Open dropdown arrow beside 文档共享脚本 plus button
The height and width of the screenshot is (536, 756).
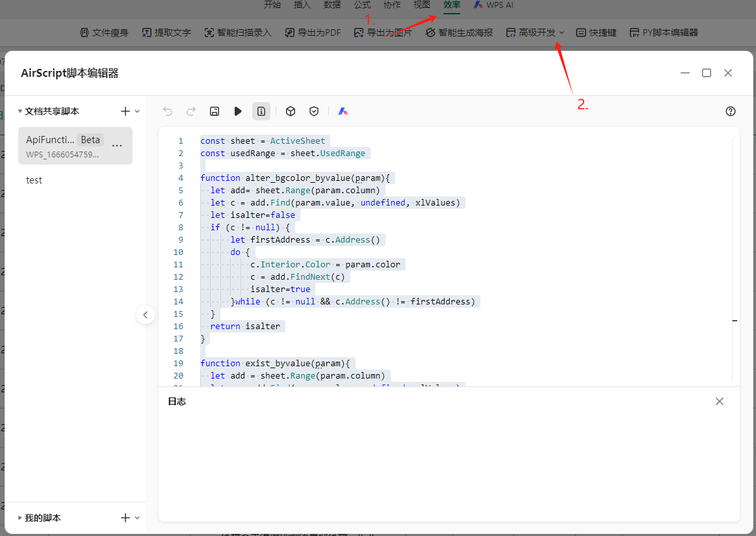point(137,111)
